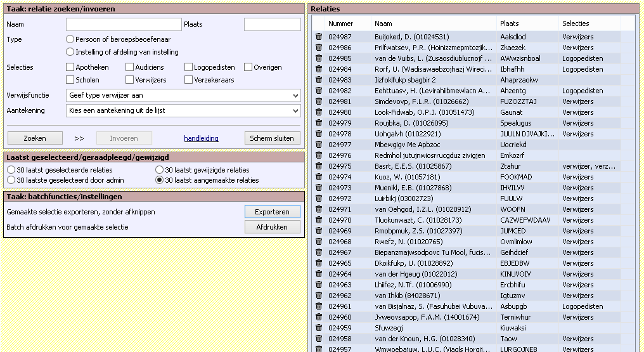Choose '30 laatst gewijzigde relaties' option
The image size is (644, 352).
(x=160, y=170)
